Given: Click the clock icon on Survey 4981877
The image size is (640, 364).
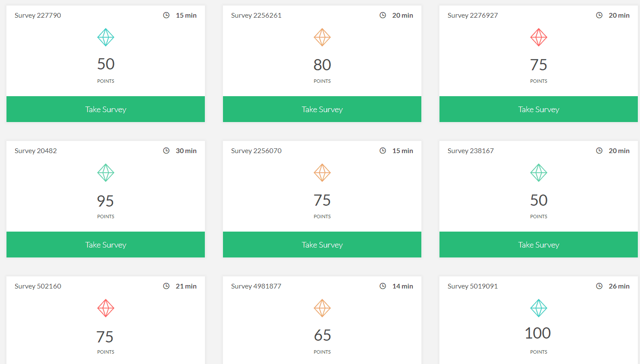Looking at the screenshot, I should click(383, 286).
